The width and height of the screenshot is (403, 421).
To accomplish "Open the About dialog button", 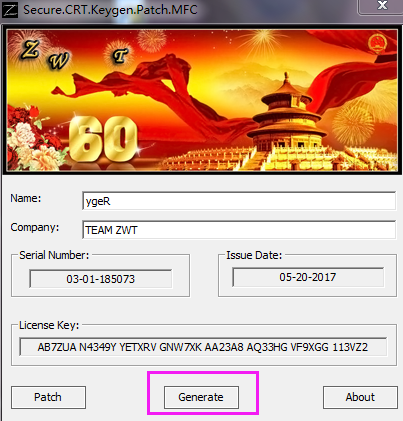I will 360,397.
